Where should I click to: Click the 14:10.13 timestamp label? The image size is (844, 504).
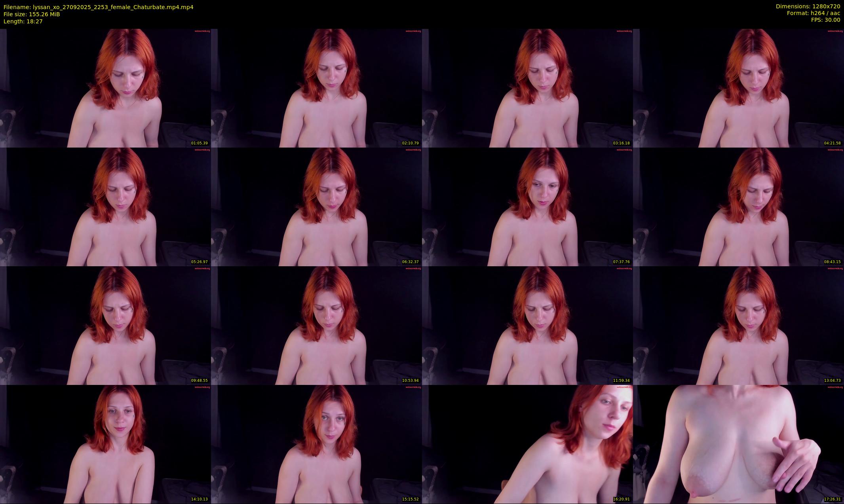(x=200, y=499)
